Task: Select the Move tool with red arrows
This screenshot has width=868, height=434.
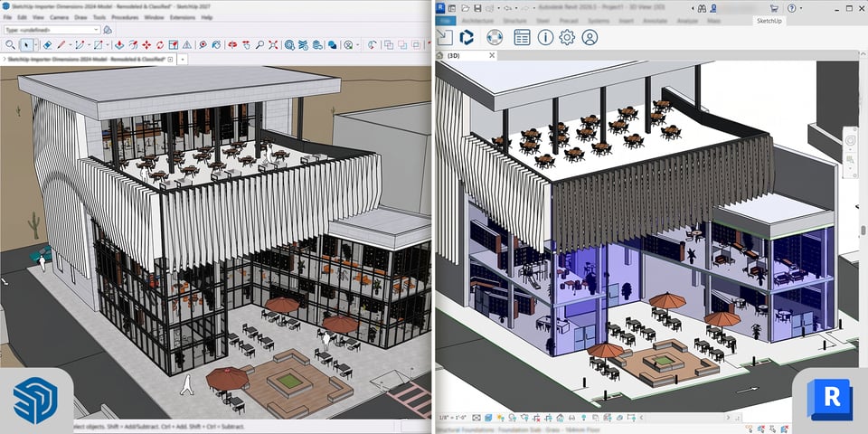Action: [146, 45]
